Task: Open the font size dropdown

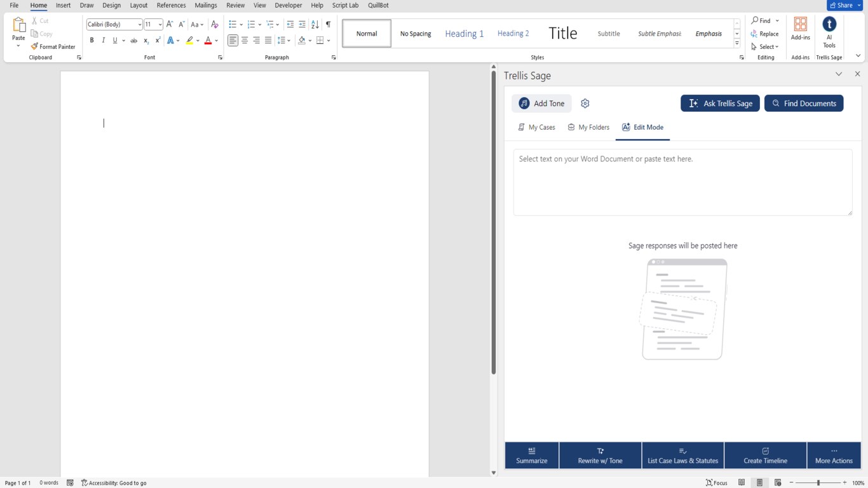Action: coord(160,25)
